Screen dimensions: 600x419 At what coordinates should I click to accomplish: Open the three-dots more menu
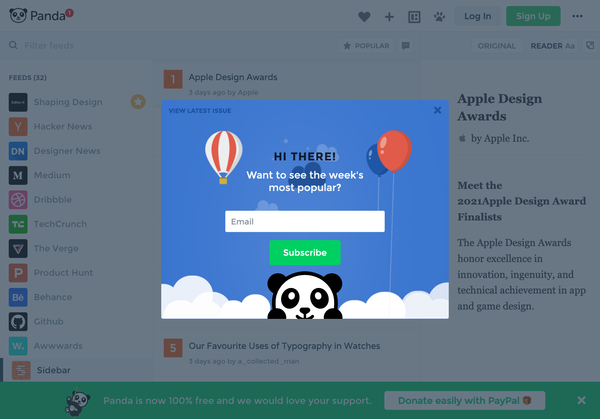coord(577,16)
